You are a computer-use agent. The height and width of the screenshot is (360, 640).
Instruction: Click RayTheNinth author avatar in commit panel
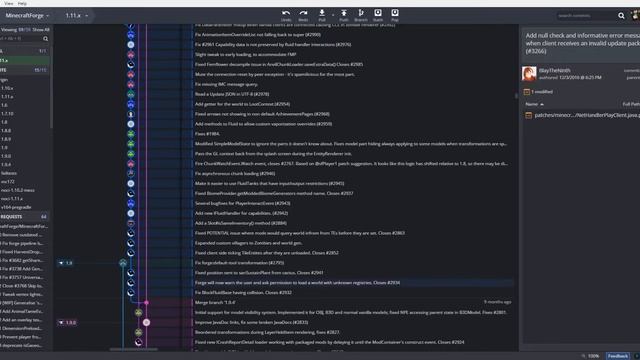point(529,73)
